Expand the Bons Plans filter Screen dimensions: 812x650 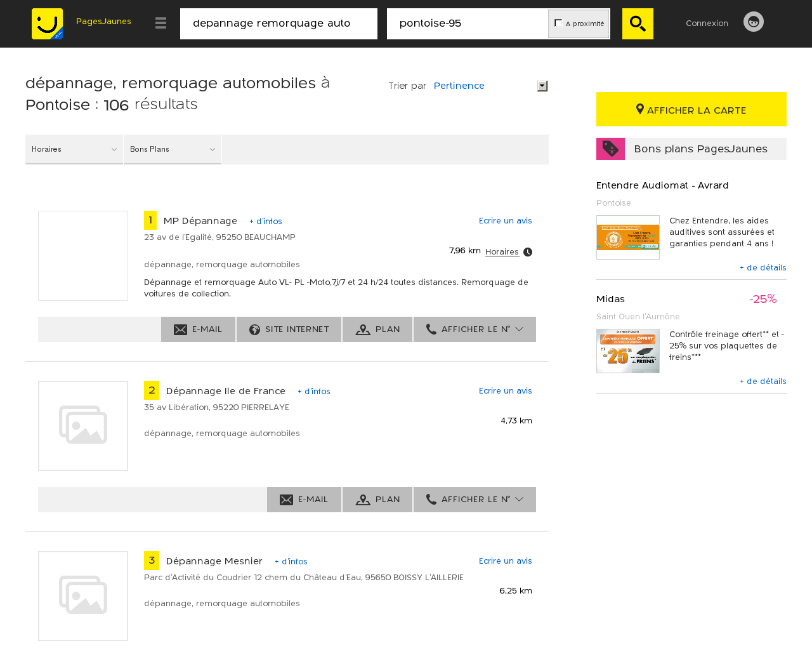coord(173,149)
